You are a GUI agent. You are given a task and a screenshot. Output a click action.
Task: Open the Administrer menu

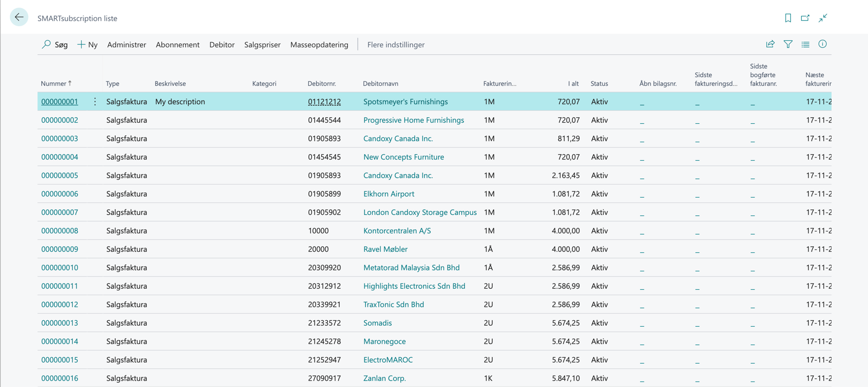126,45
